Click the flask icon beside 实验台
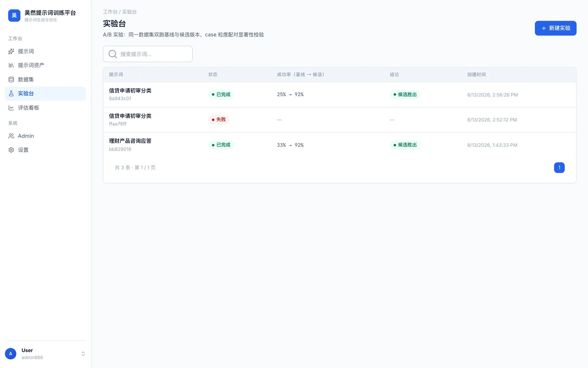The height and width of the screenshot is (368, 588). click(11, 94)
